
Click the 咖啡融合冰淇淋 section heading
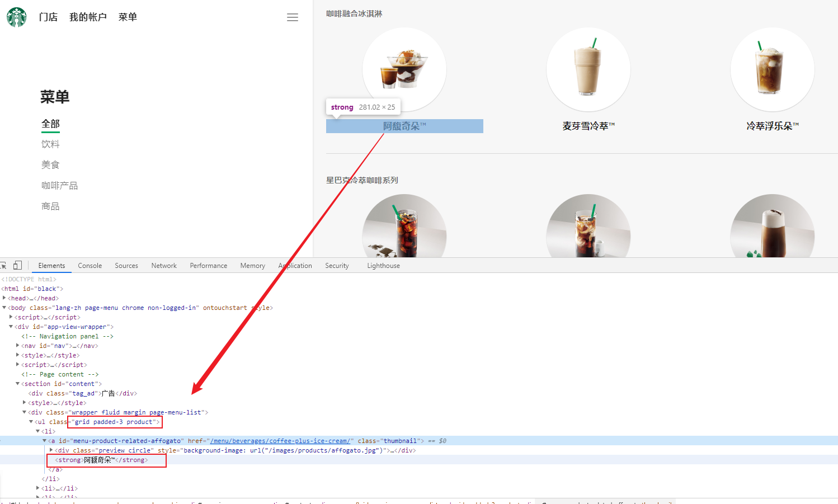click(354, 13)
